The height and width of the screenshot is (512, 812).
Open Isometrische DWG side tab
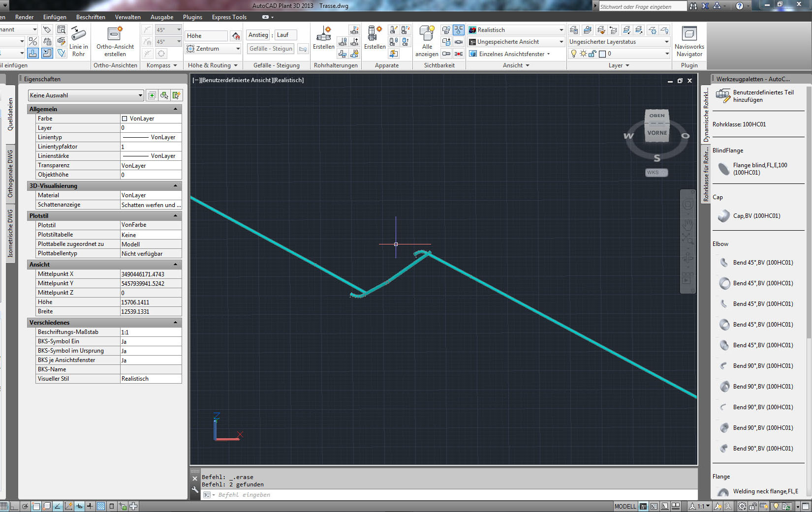pos(10,234)
